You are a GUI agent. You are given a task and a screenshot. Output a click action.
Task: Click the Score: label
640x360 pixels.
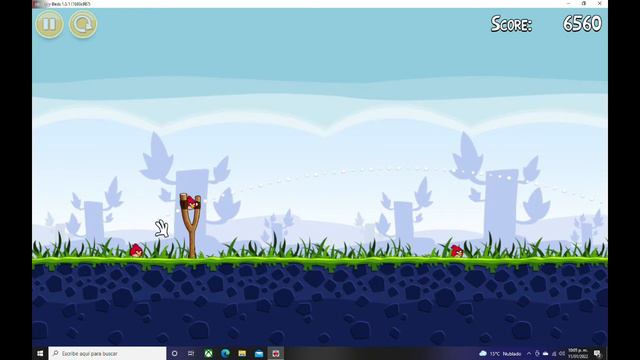coord(511,24)
